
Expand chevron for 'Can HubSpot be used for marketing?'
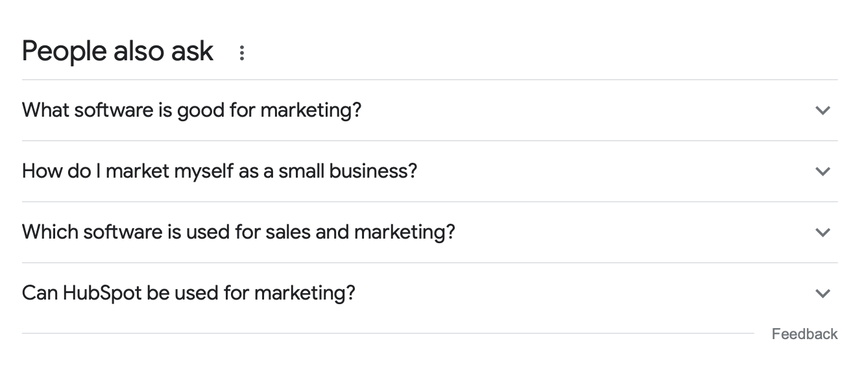(x=822, y=293)
